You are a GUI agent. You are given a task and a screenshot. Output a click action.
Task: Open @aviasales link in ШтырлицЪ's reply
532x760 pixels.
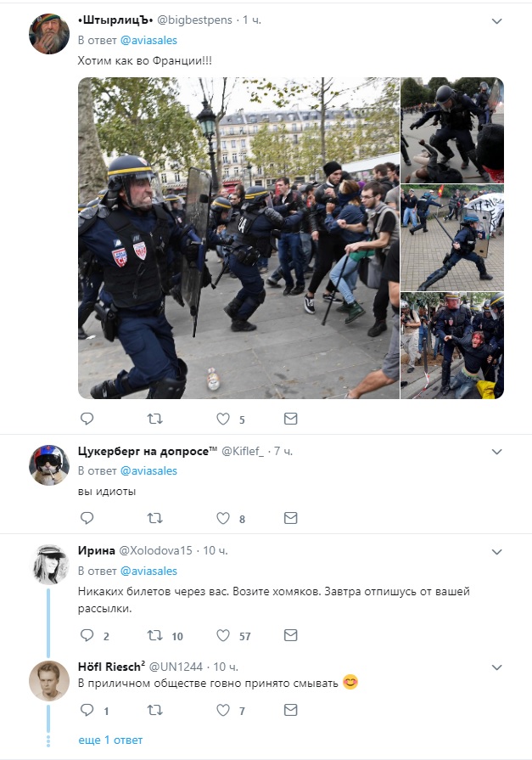tap(148, 40)
